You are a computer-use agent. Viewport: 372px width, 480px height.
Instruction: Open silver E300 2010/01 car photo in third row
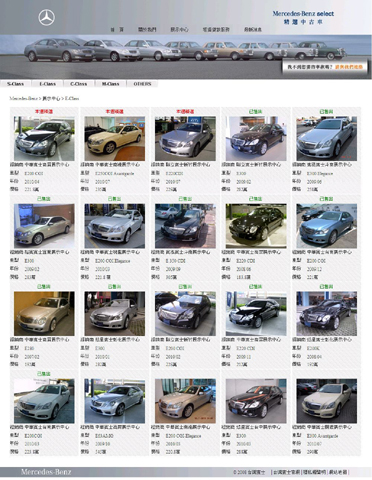click(115, 314)
